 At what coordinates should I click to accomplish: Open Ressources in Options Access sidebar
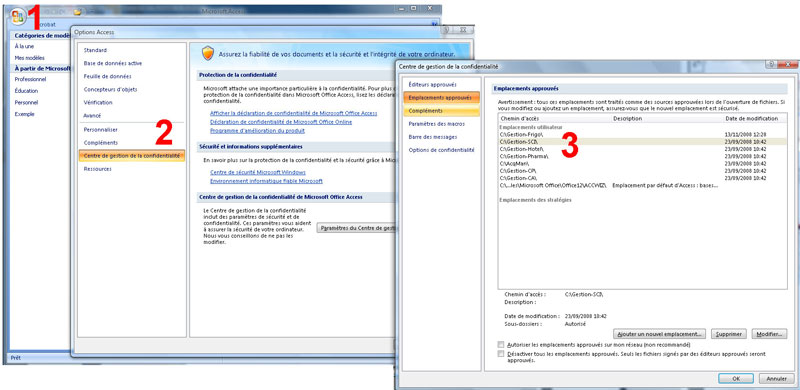pyautogui.click(x=97, y=169)
